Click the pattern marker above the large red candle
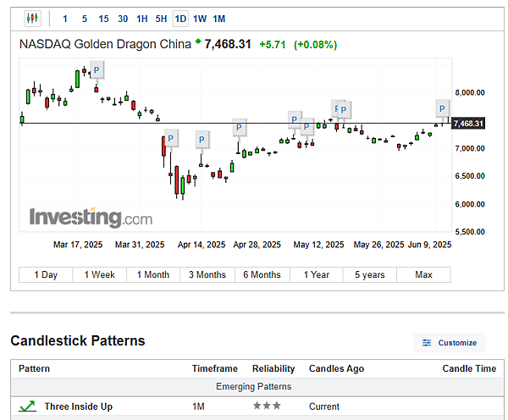Image resolution: width=508 pixels, height=420 pixels. click(x=170, y=137)
